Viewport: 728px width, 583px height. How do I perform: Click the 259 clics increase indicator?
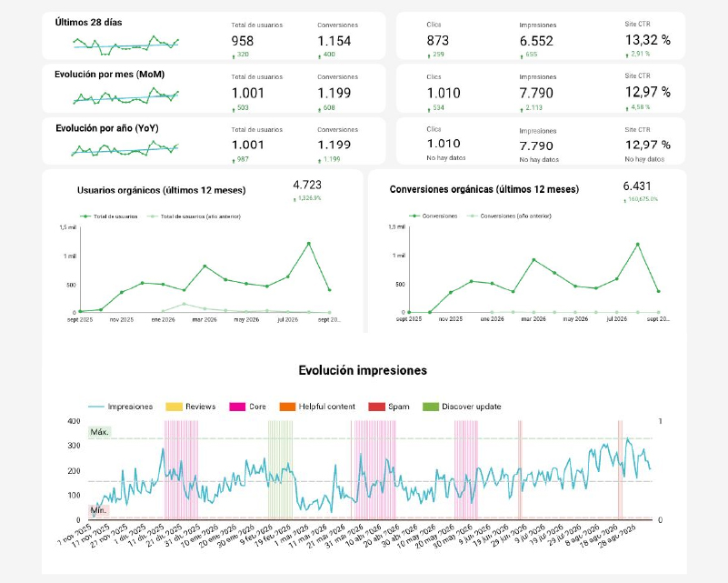coord(436,55)
